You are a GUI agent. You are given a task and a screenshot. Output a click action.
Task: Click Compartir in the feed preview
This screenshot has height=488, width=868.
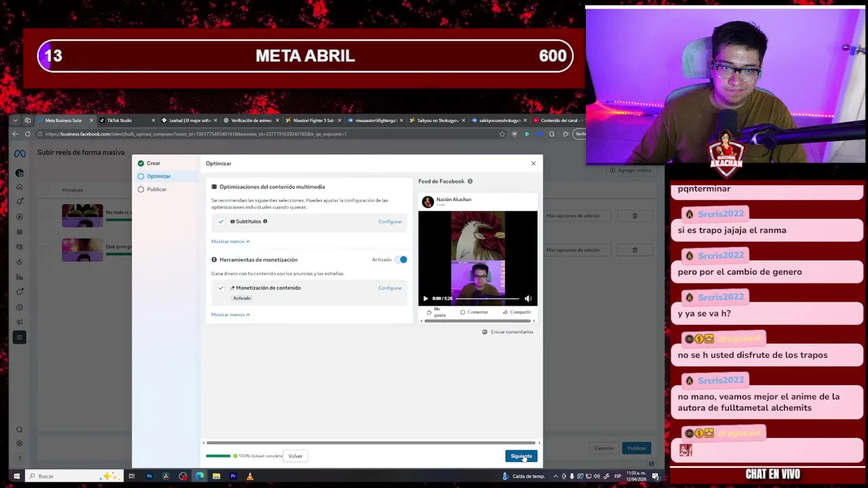pos(517,312)
